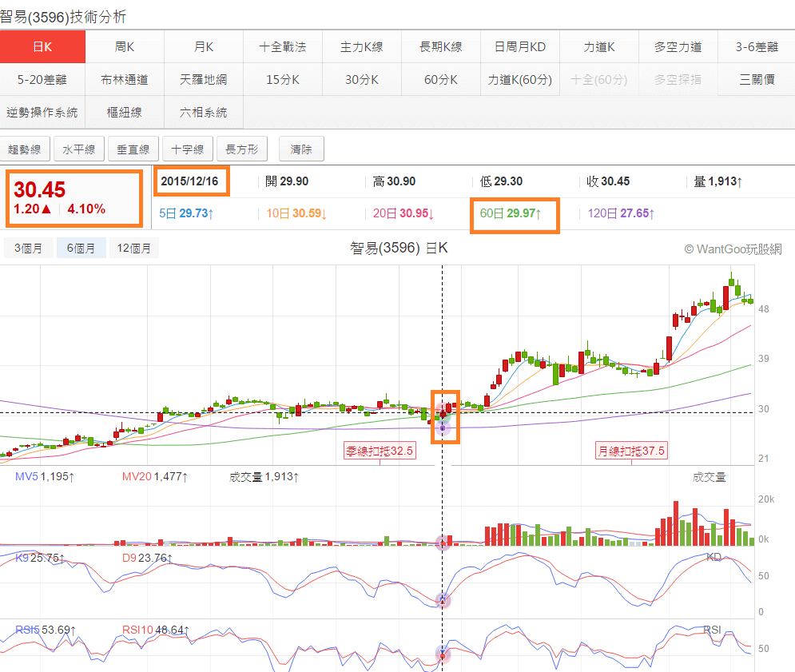Activate the 十字線 crosshair tool
The width and height of the screenshot is (795, 672).
coord(187,149)
